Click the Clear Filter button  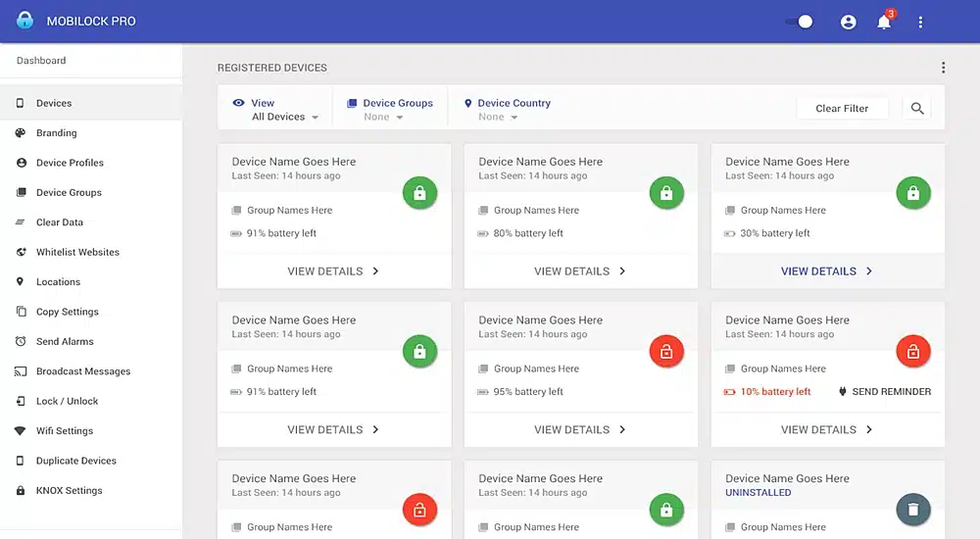pos(842,108)
